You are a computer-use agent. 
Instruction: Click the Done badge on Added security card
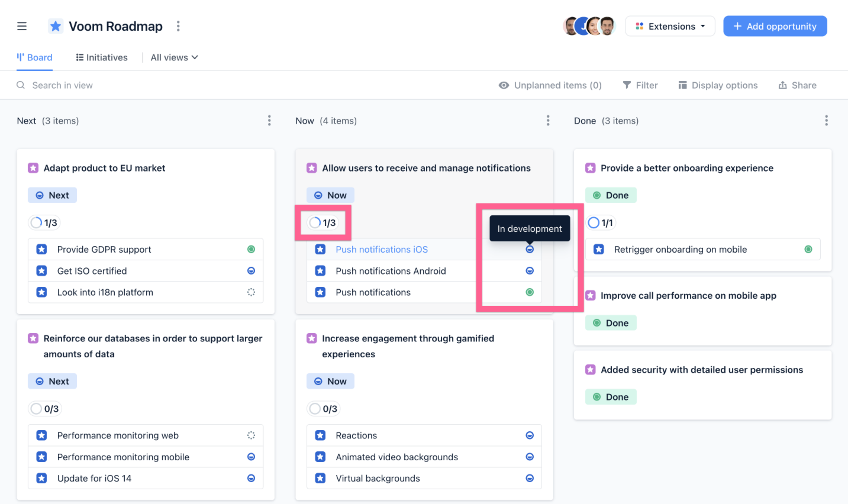611,397
